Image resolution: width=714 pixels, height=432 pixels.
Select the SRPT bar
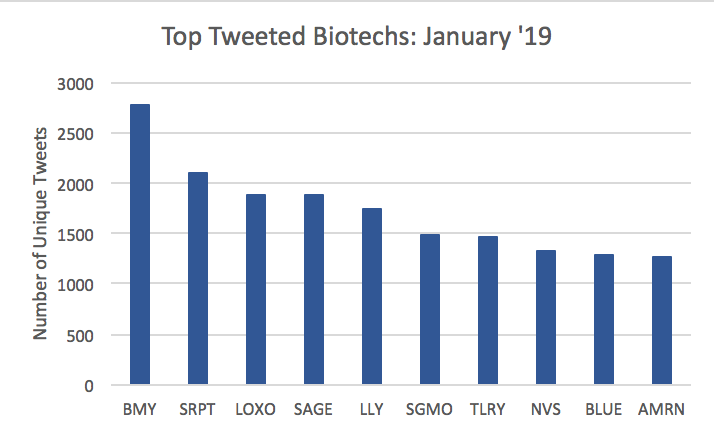click(x=198, y=278)
